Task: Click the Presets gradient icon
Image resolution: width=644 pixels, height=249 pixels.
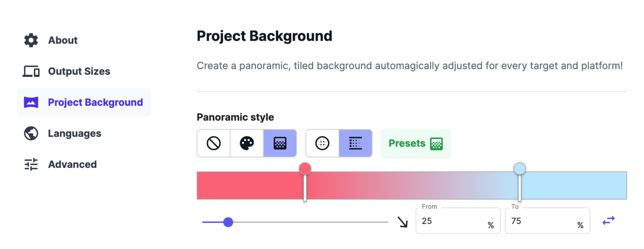Action: (436, 144)
